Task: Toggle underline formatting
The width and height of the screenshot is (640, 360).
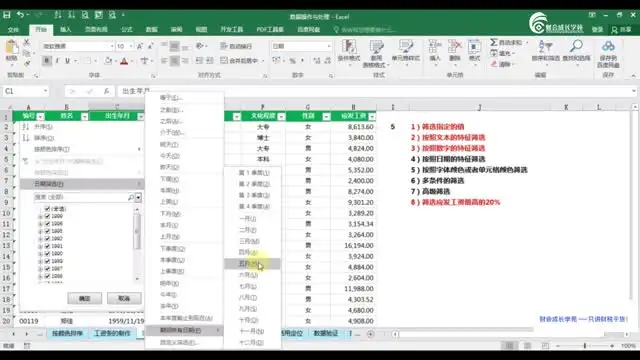Action: tap(67, 61)
